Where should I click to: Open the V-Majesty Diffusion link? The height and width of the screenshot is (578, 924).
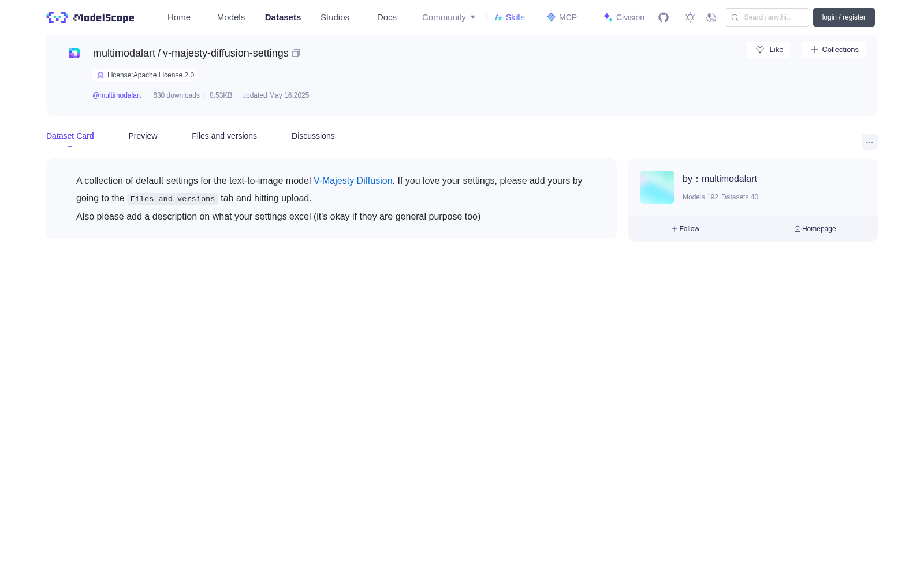tap(353, 181)
